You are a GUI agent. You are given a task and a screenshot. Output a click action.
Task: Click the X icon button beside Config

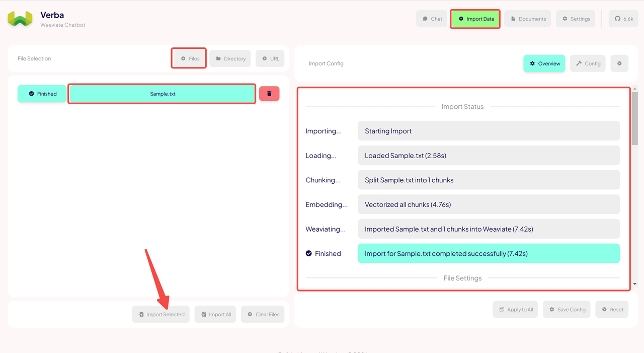[x=619, y=63]
